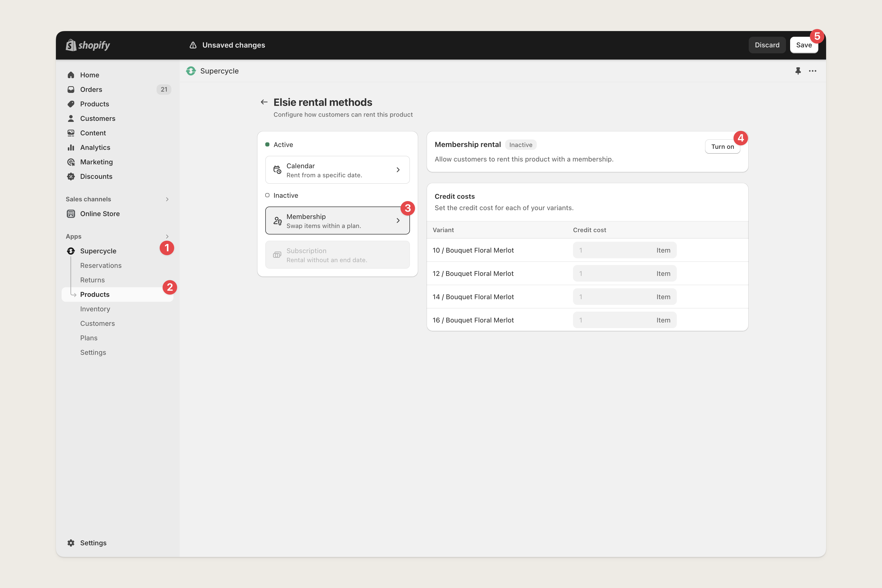The width and height of the screenshot is (882, 588).
Task: Click credit cost field for 12 / Bouquet Floral Merlot
Action: [x=624, y=273]
